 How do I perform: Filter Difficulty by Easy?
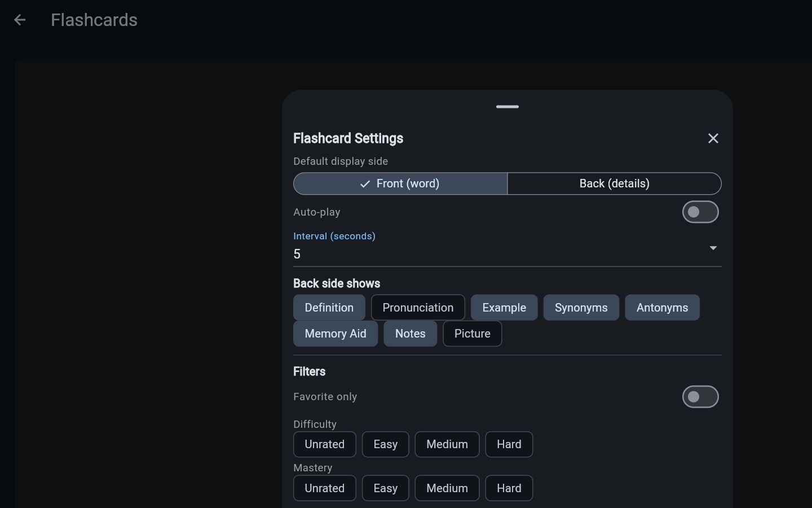pos(386,444)
